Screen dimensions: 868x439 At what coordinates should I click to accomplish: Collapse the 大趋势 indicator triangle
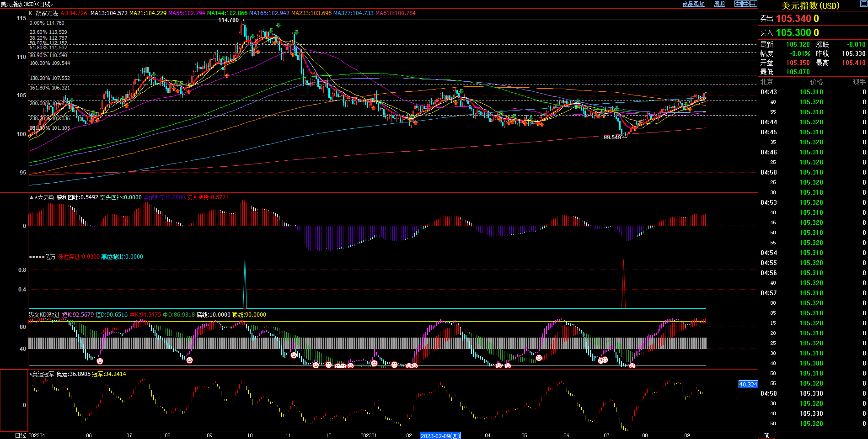[31, 197]
